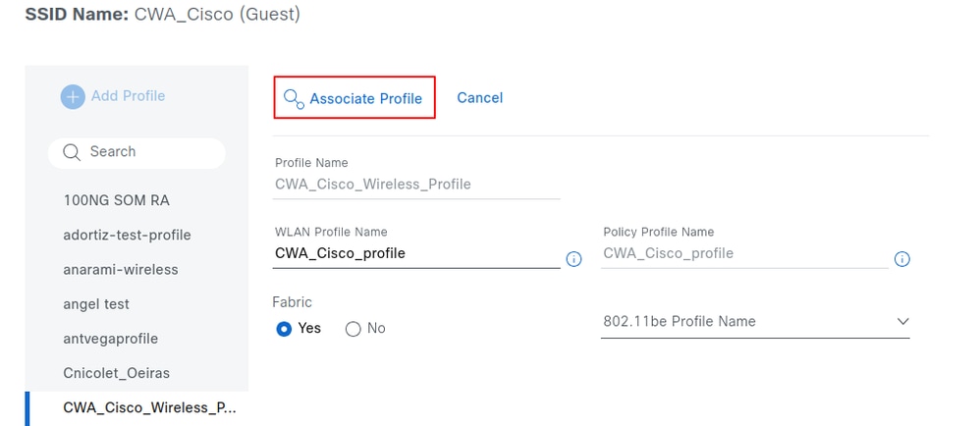Click the Add Profile plus icon

pos(73,96)
